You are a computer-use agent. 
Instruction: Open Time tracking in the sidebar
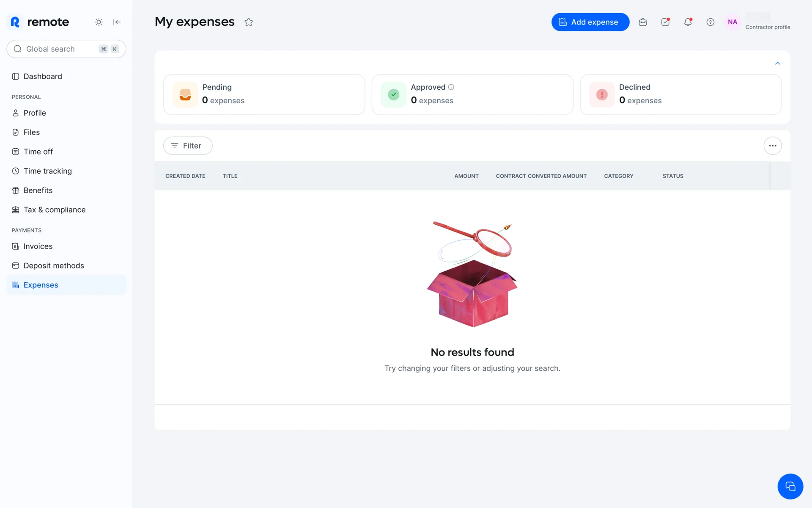(x=47, y=171)
